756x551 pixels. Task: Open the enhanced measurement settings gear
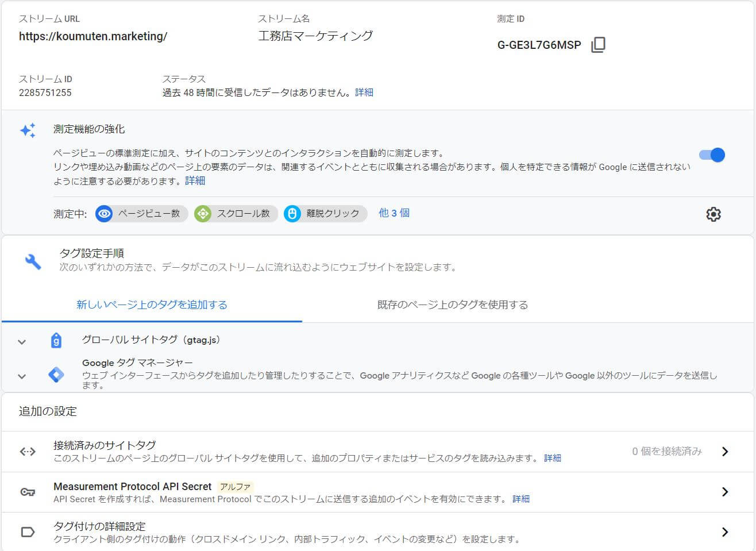click(713, 214)
